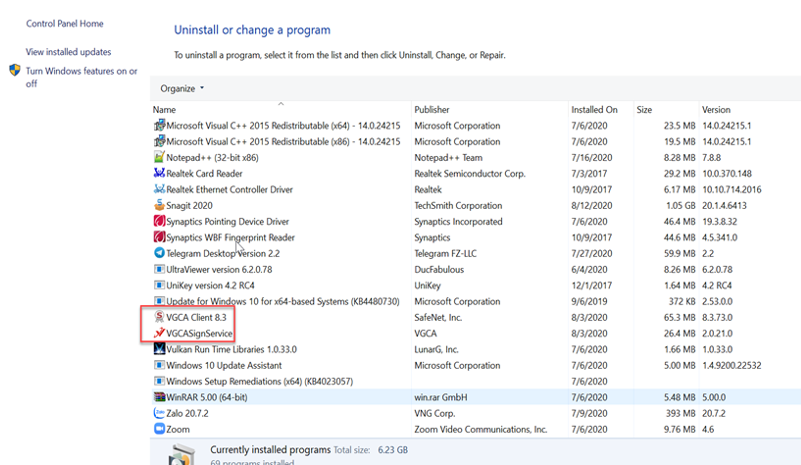Screen dimensions: 801x465
Task: Click version 10.10.714.2016 cell
Action: point(732,190)
